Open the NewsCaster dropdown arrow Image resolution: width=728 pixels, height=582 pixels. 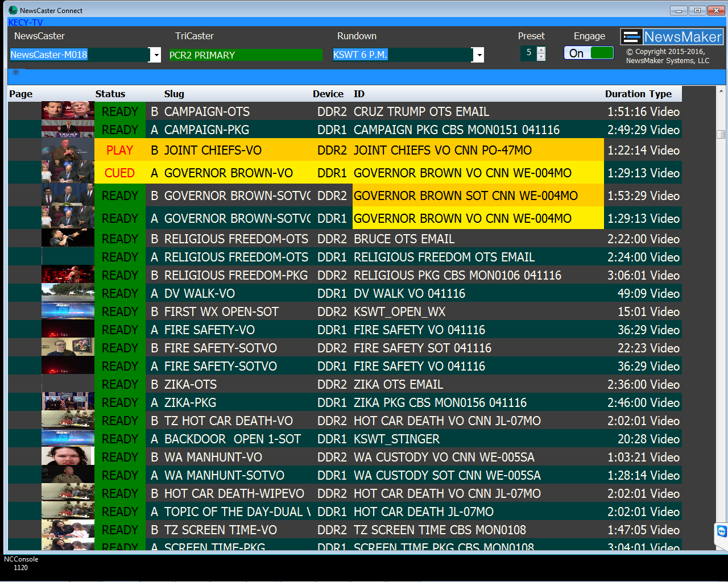155,55
